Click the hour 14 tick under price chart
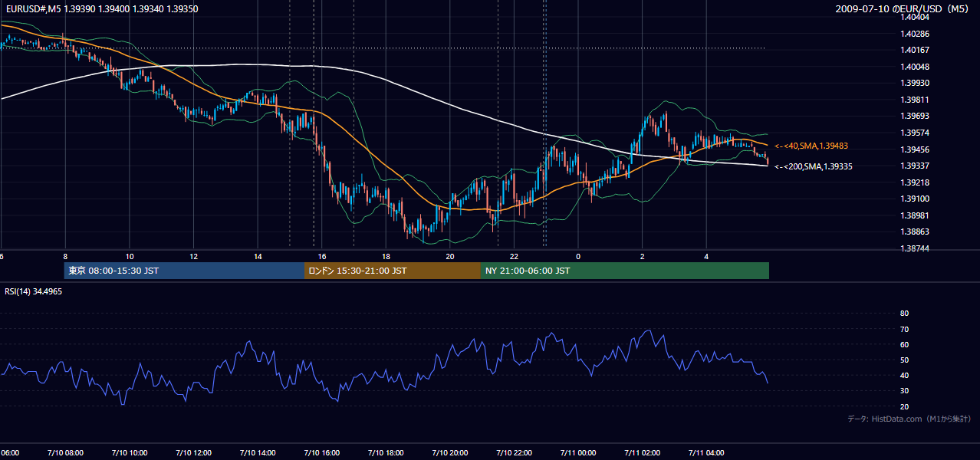The width and height of the screenshot is (980, 460). click(258, 257)
